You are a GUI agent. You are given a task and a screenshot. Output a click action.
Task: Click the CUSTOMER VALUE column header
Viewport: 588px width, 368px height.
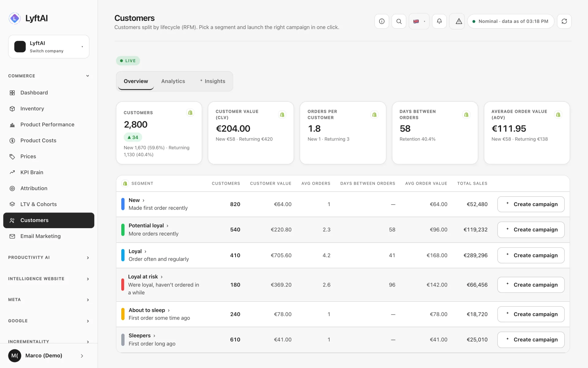(x=271, y=183)
